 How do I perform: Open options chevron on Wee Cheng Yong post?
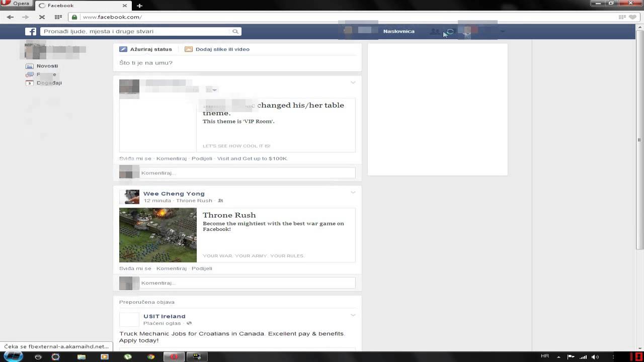(x=353, y=193)
